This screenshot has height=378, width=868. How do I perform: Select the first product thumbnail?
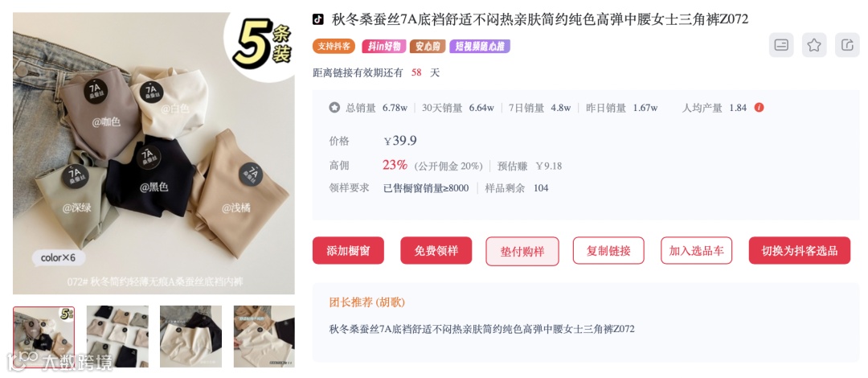tap(43, 336)
